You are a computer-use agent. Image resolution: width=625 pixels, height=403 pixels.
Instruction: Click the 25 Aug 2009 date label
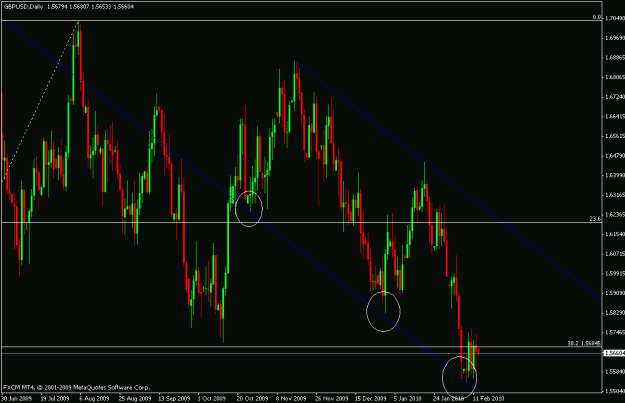click(135, 398)
